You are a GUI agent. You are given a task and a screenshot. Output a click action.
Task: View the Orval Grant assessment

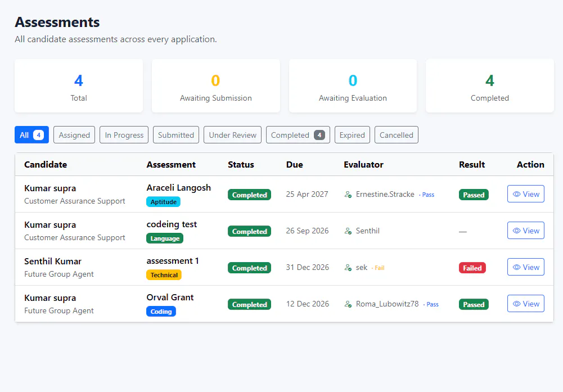click(x=526, y=304)
